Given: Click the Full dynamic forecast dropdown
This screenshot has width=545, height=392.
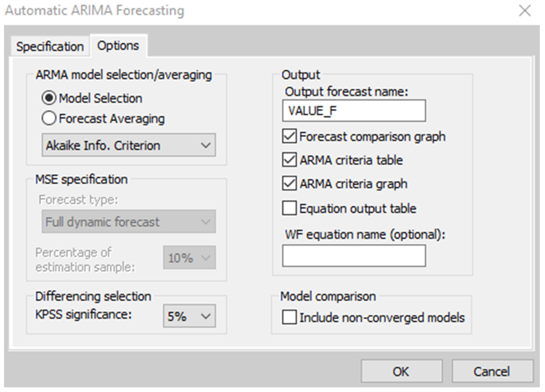Looking at the screenshot, I should [129, 222].
